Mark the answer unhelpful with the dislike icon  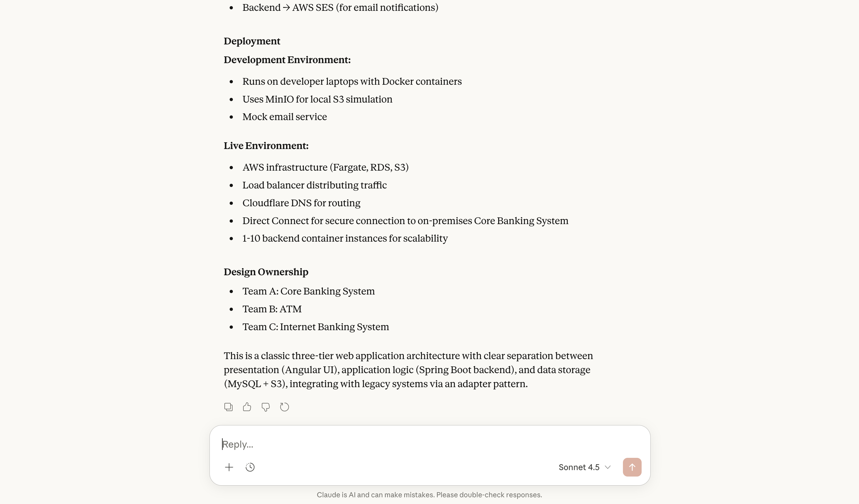click(266, 406)
